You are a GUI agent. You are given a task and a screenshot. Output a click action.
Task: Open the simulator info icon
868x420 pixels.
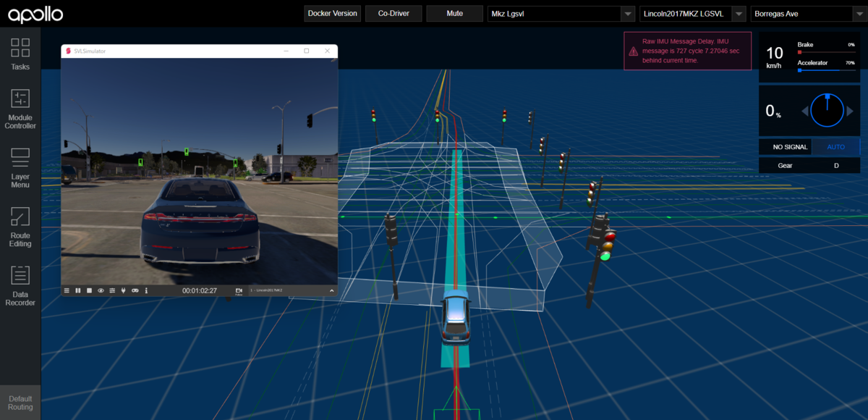(x=146, y=290)
